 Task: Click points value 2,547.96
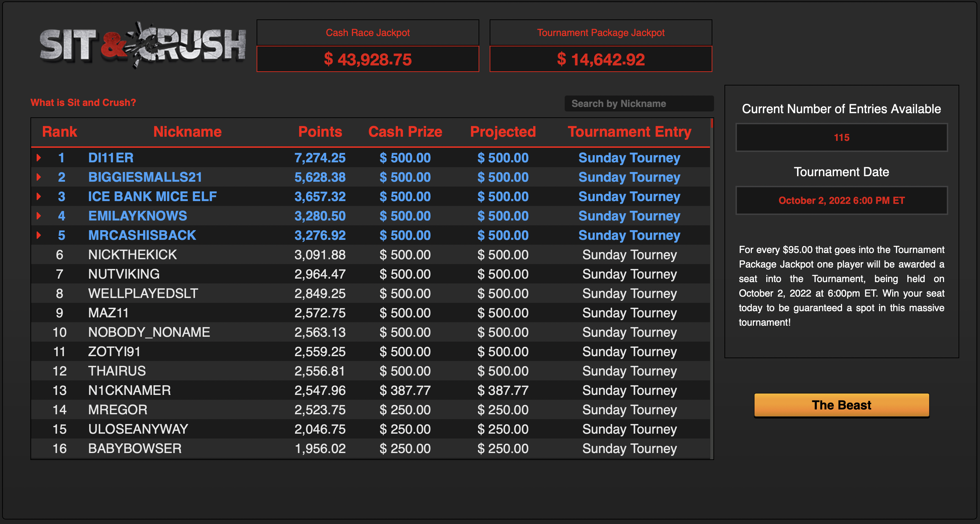(x=320, y=390)
